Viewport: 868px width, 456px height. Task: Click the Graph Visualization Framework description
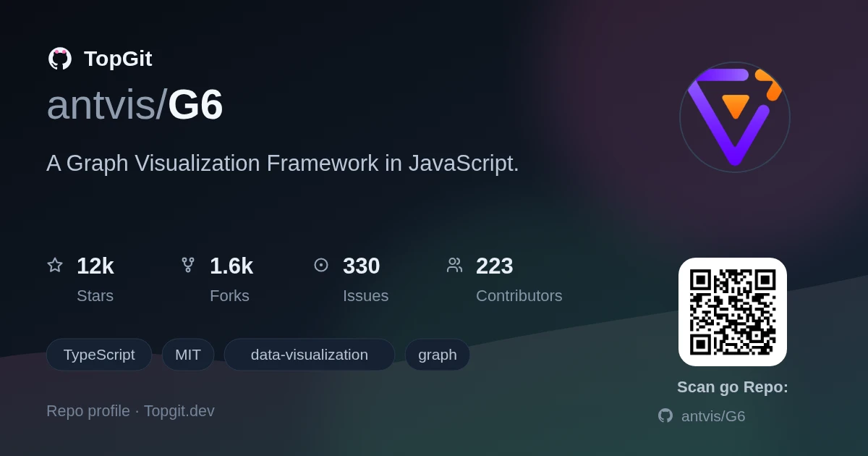(x=283, y=164)
